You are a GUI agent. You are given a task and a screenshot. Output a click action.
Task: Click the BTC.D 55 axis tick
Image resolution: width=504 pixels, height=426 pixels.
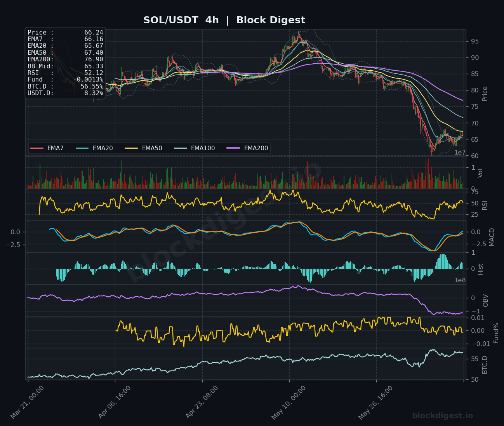click(x=474, y=359)
